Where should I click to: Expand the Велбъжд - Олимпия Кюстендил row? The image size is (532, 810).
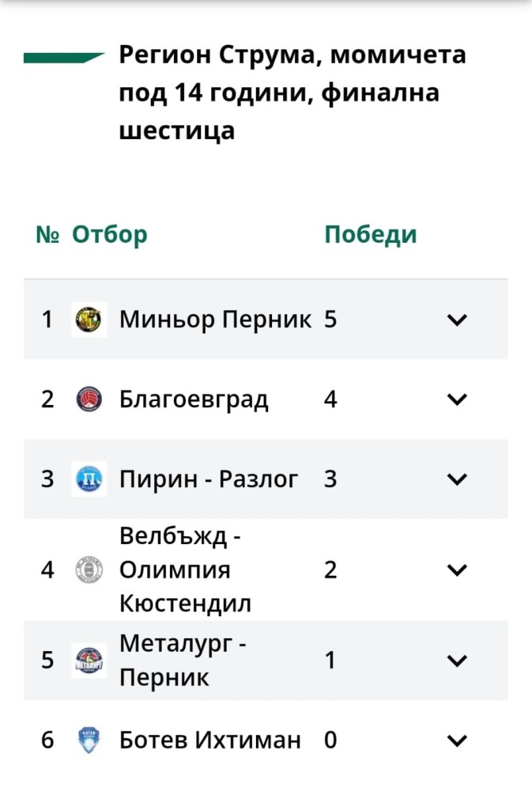tap(457, 570)
